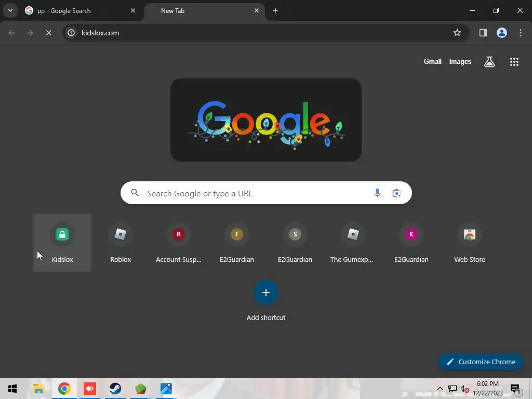The width and height of the screenshot is (532, 399).
Task: Open the Web Store shortcut
Action: [x=470, y=243]
